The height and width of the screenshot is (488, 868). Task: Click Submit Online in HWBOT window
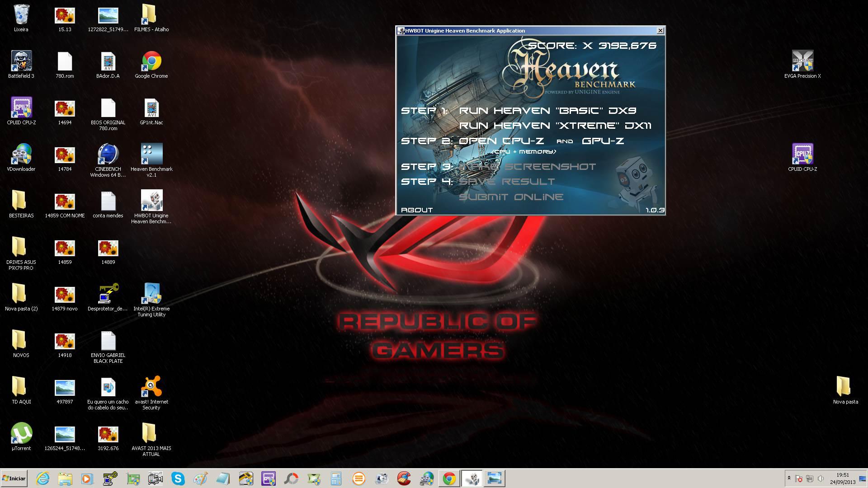pyautogui.click(x=511, y=197)
